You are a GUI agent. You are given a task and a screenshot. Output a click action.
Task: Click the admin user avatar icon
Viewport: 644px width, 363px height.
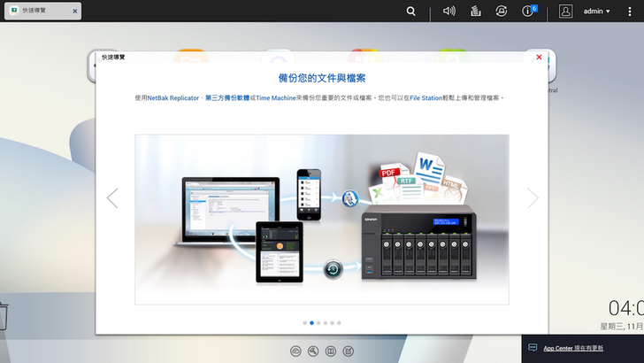click(565, 12)
